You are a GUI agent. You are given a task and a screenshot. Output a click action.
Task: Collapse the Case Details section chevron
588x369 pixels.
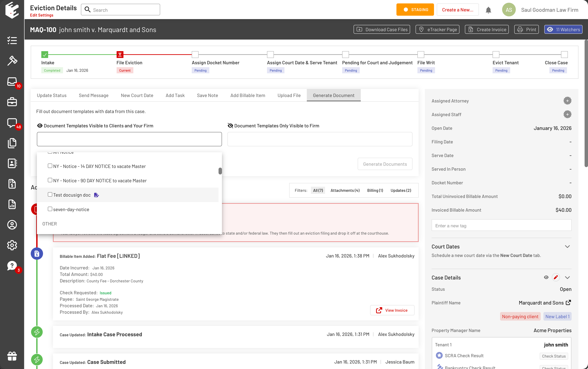[x=567, y=278]
